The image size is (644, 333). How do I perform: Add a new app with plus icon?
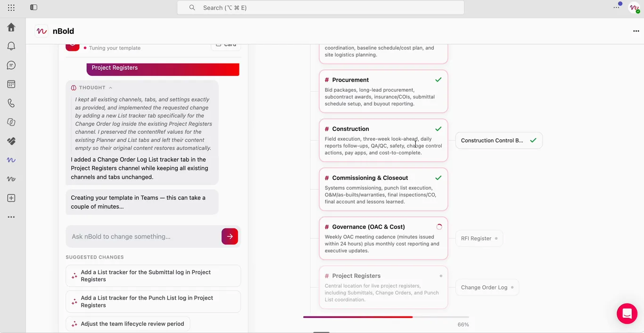pos(11,198)
